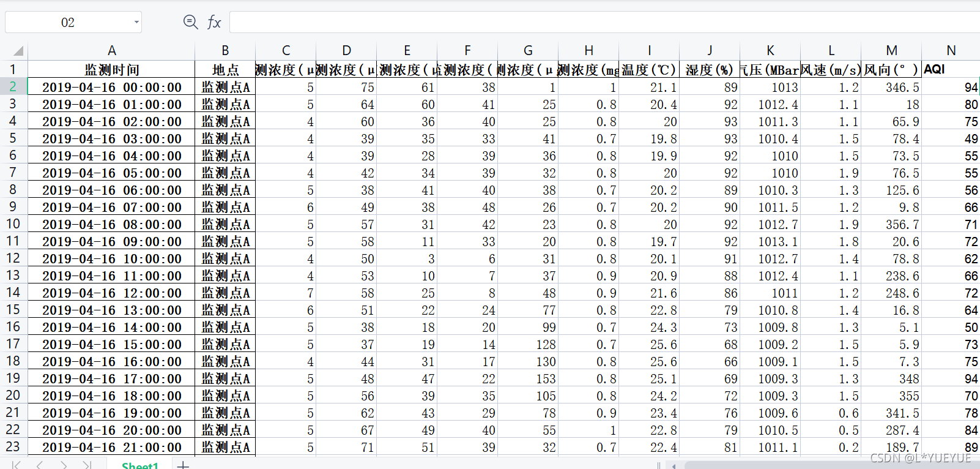Select column L header
The image size is (980, 469).
point(831,51)
